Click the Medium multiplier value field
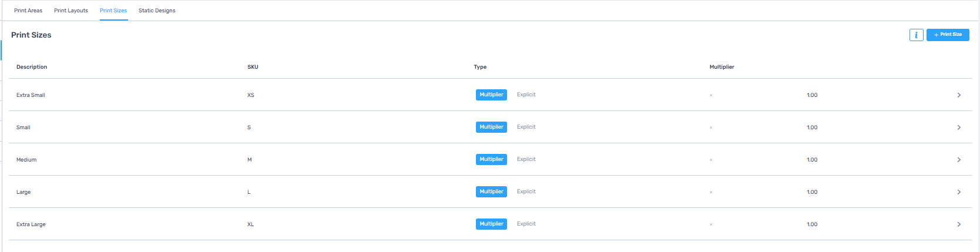Viewport: 980px width, 252px height. coord(812,160)
